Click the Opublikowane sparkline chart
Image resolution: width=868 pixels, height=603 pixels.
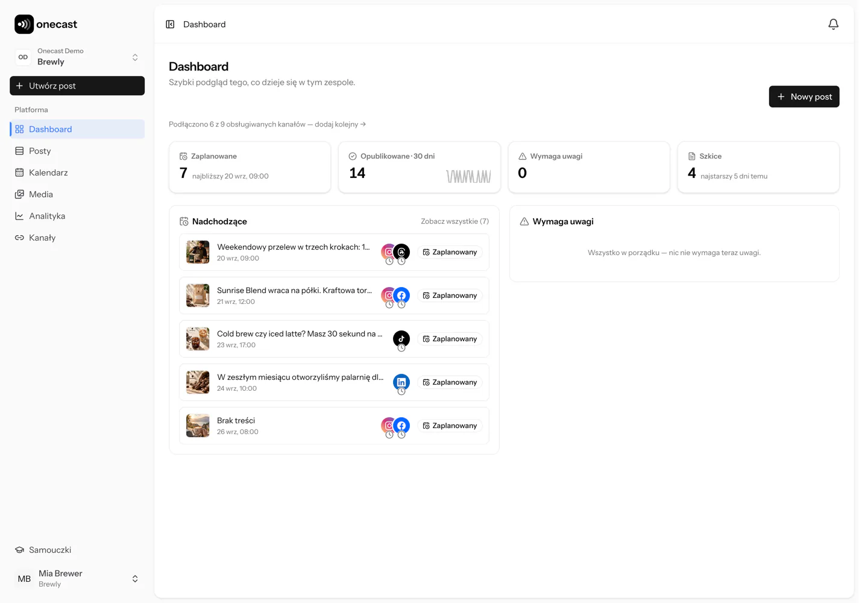click(x=468, y=176)
